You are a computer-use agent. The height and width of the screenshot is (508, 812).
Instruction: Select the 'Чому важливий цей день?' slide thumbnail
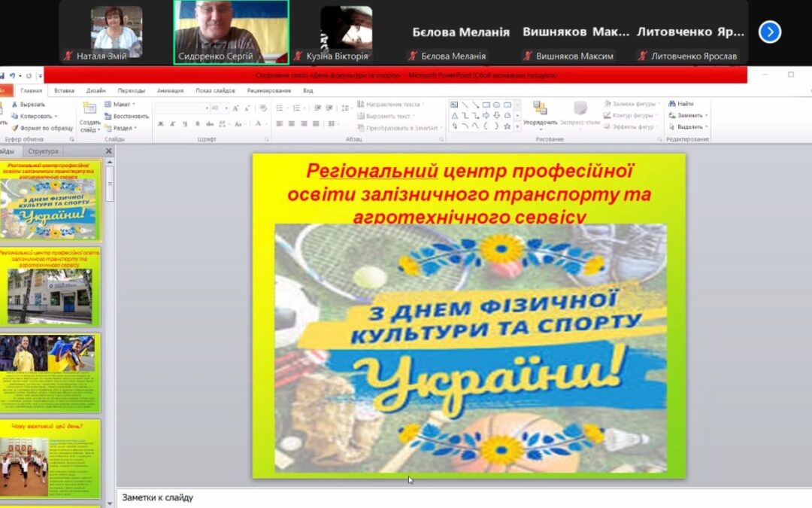(50, 459)
